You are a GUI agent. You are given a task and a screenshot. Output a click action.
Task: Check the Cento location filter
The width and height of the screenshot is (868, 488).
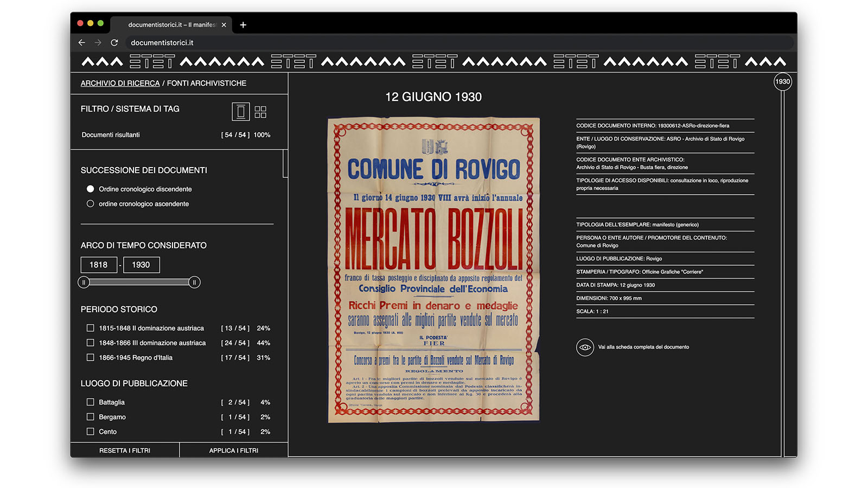tap(90, 432)
